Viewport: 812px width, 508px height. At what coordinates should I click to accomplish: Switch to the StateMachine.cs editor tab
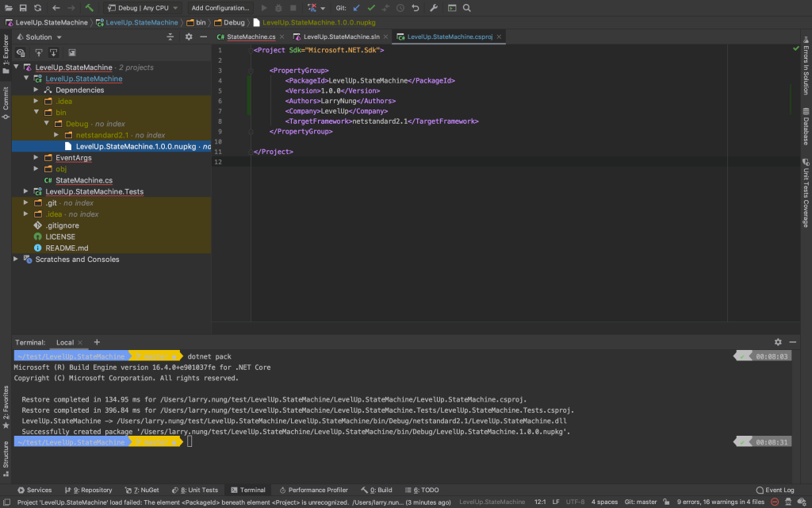pos(251,37)
